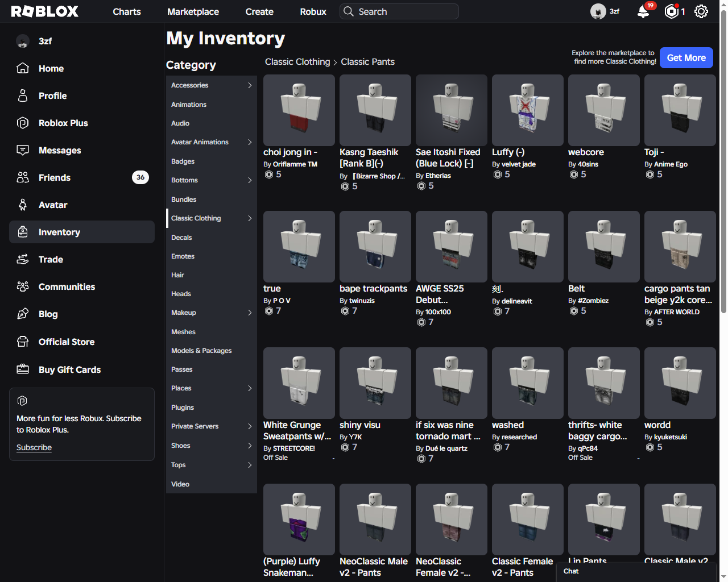Select the Decals category
The height and width of the screenshot is (582, 728).
(x=212, y=238)
